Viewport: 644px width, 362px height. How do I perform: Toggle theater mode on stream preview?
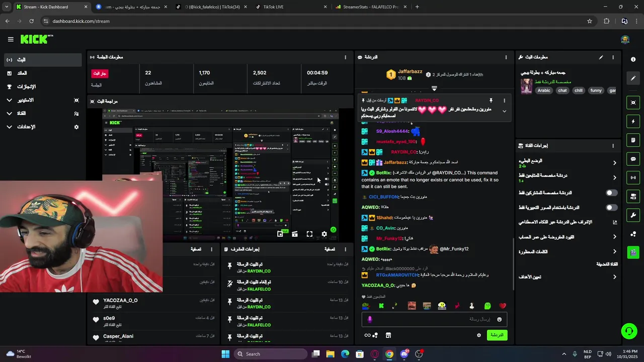[295, 234]
